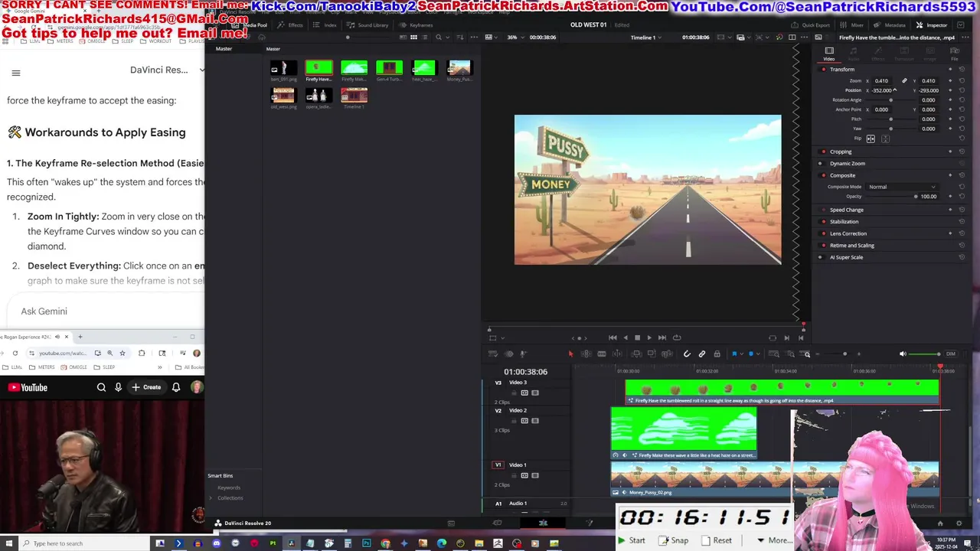Click stopwatch Start button
Image resolution: width=980 pixels, height=551 pixels.
[632, 540]
